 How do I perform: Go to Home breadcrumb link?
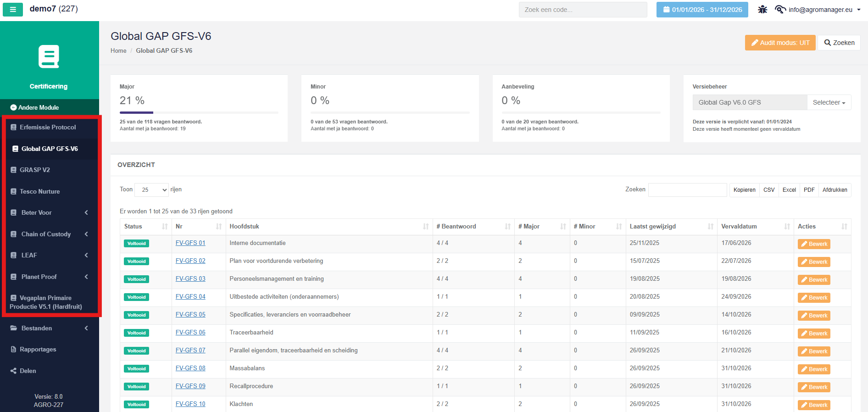[118, 50]
